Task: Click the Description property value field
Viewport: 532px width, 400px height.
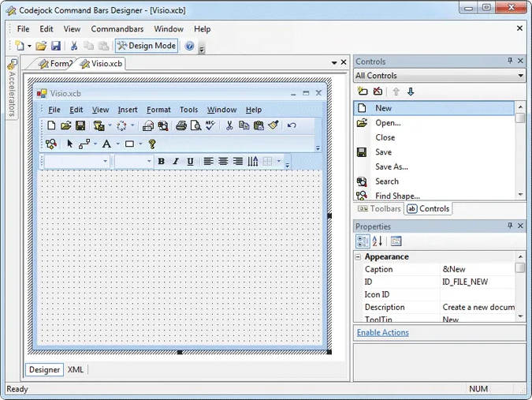Action: pos(478,307)
